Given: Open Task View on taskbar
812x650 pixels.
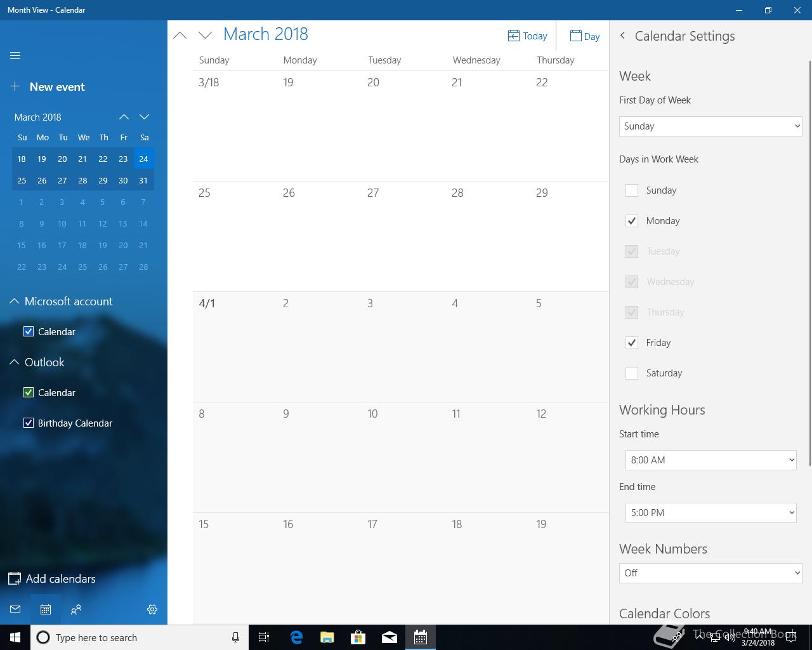Looking at the screenshot, I should coord(264,637).
